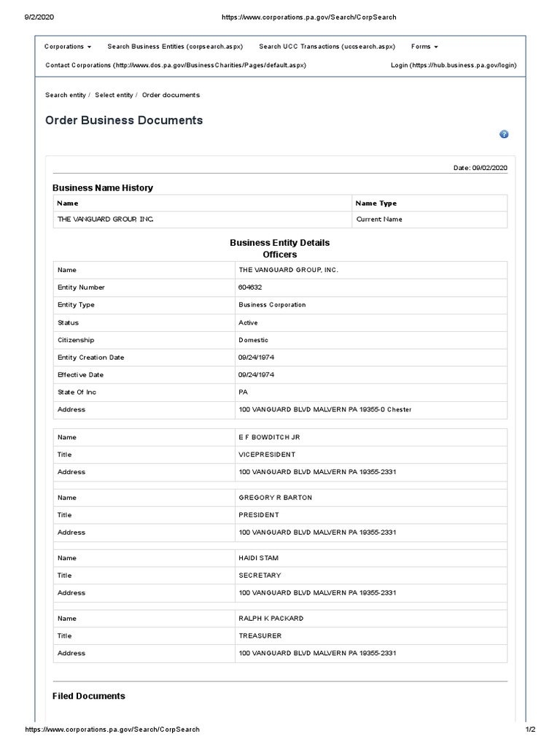Viewport: 560px width, 747px height.
Task: Click the Name column header in history table
Action: (68, 204)
